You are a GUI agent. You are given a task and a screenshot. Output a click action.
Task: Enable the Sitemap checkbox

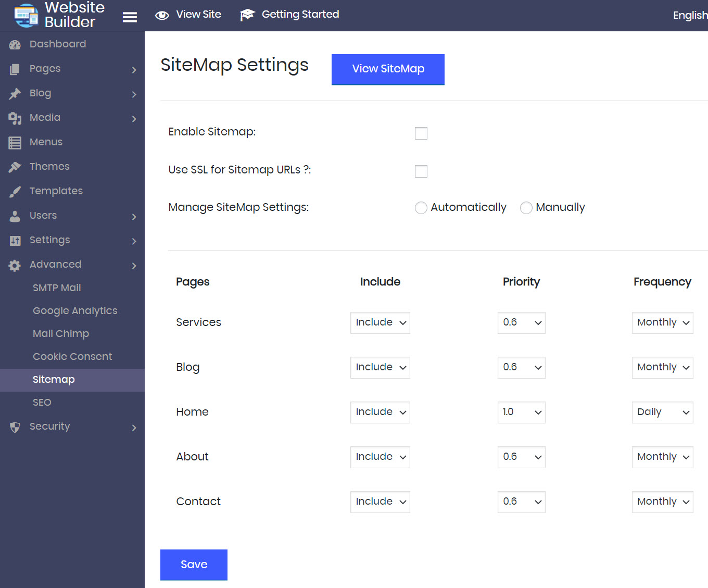(421, 133)
